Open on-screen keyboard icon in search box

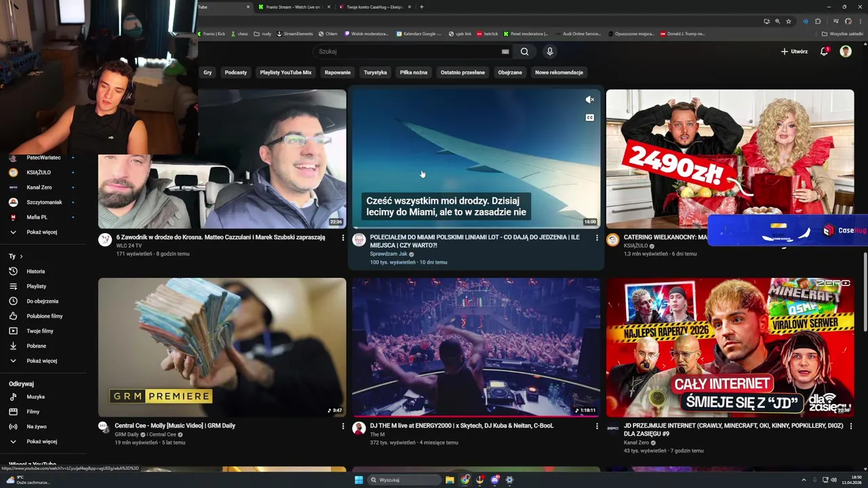505,52
